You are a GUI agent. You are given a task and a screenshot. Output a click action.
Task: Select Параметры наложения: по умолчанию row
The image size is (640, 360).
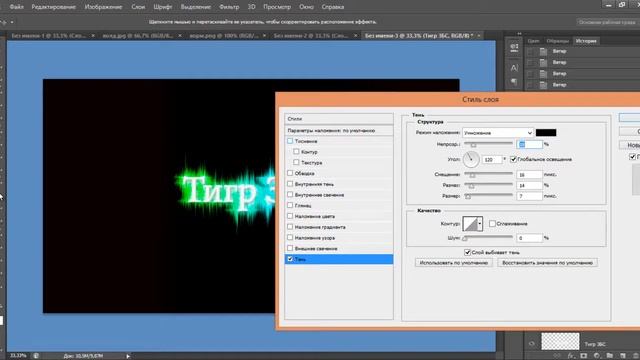(339, 131)
